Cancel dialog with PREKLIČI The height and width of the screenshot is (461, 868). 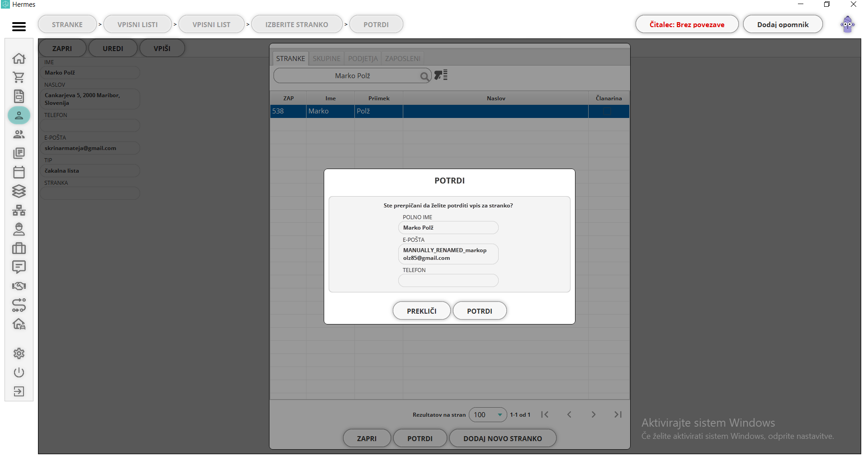tap(421, 311)
